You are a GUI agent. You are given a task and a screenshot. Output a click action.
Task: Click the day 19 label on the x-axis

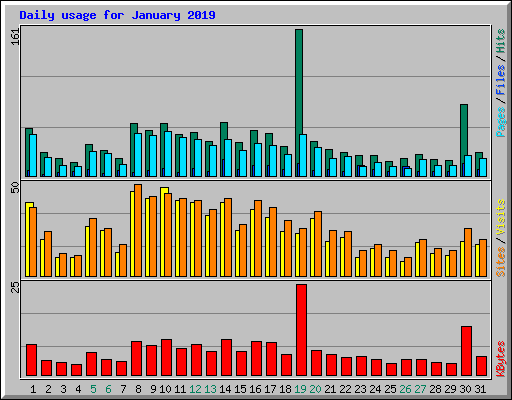click(x=300, y=389)
